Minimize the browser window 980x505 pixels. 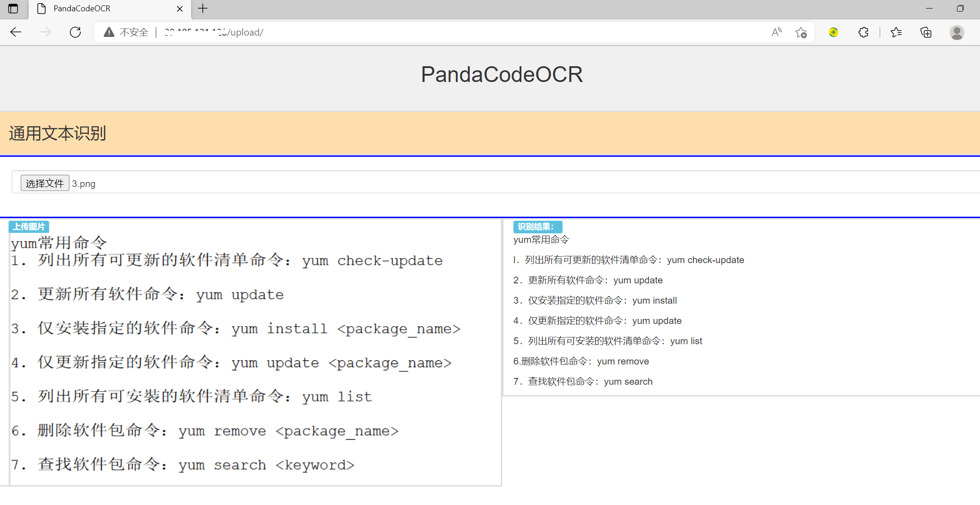(x=929, y=9)
